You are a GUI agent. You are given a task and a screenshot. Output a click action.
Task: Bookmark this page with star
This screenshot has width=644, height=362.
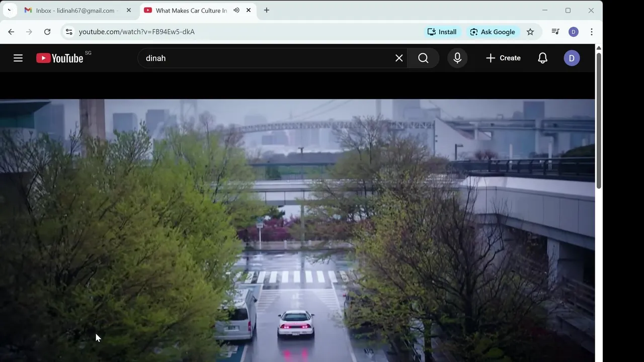tap(530, 32)
